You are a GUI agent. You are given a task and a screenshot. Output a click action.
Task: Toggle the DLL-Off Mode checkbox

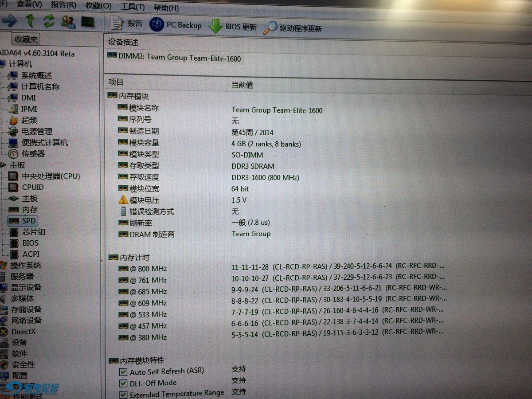pos(123,383)
